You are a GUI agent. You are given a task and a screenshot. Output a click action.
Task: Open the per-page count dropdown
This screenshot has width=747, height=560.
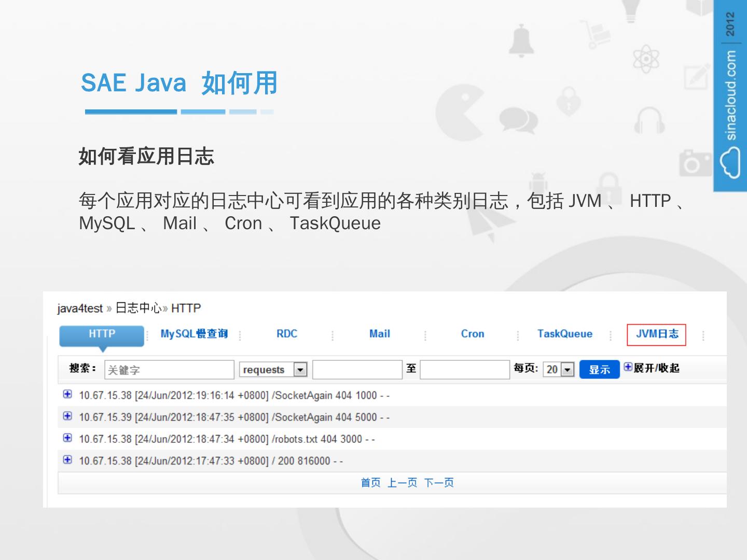(568, 369)
